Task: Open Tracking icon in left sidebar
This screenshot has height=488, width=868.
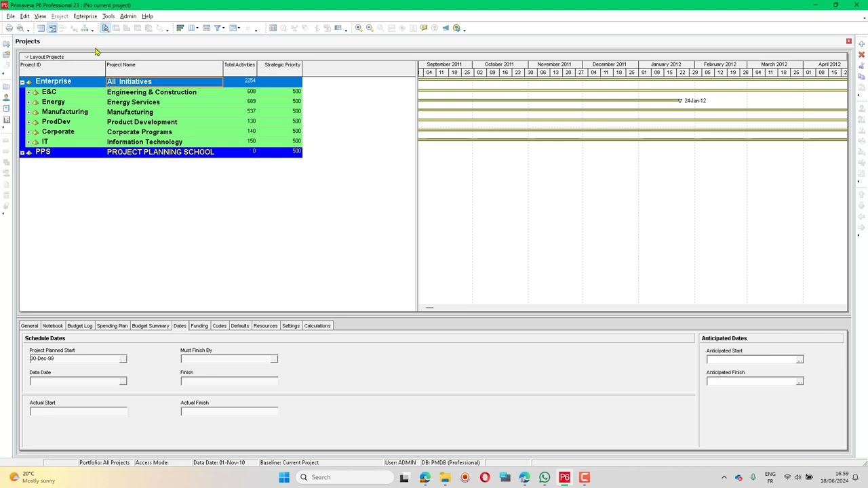Action: (6, 119)
